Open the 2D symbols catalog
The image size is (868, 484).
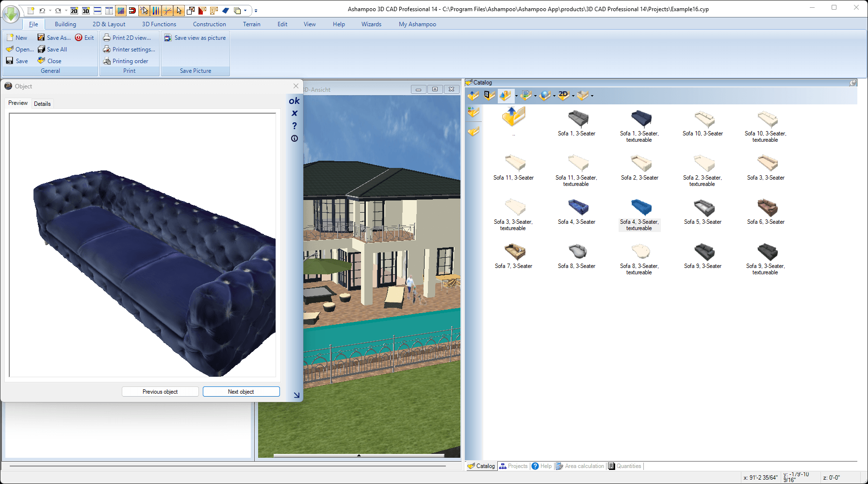pos(564,95)
